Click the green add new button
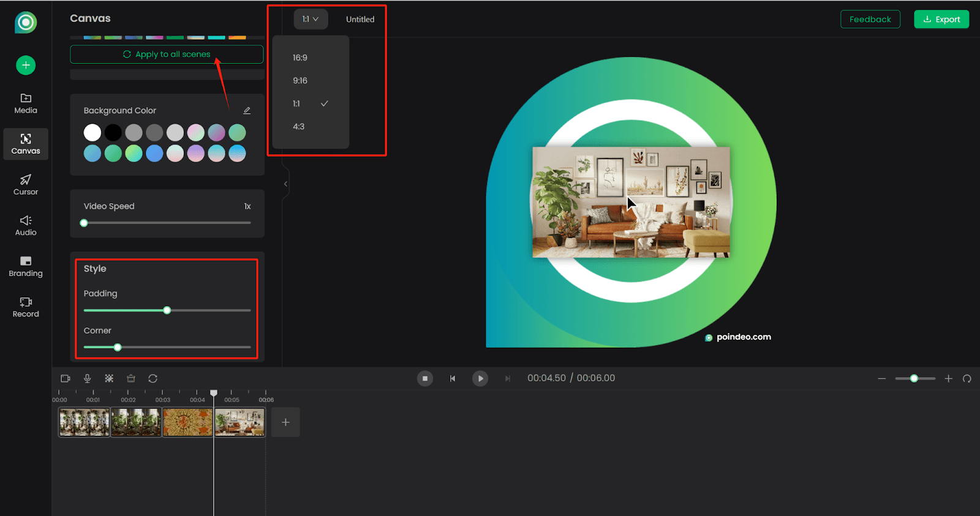 click(x=26, y=65)
